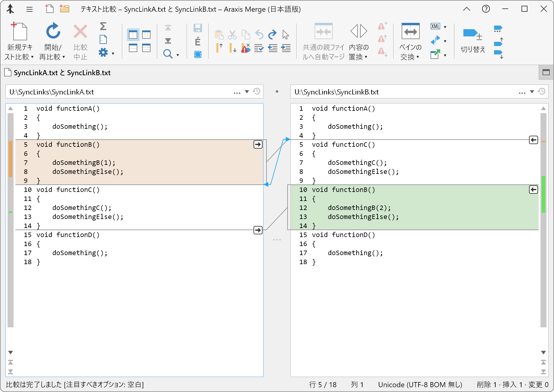Open left file path history dropdown
554x392 pixels.
(247, 92)
